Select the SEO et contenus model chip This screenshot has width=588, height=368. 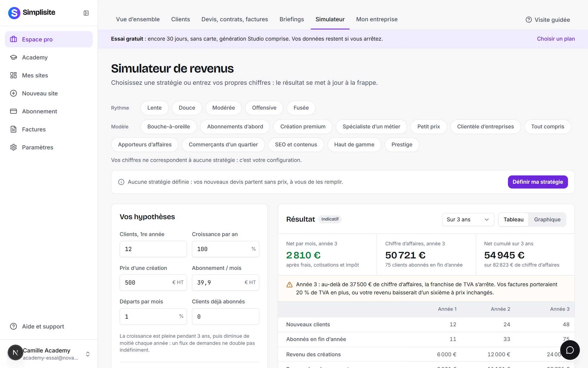click(x=296, y=144)
